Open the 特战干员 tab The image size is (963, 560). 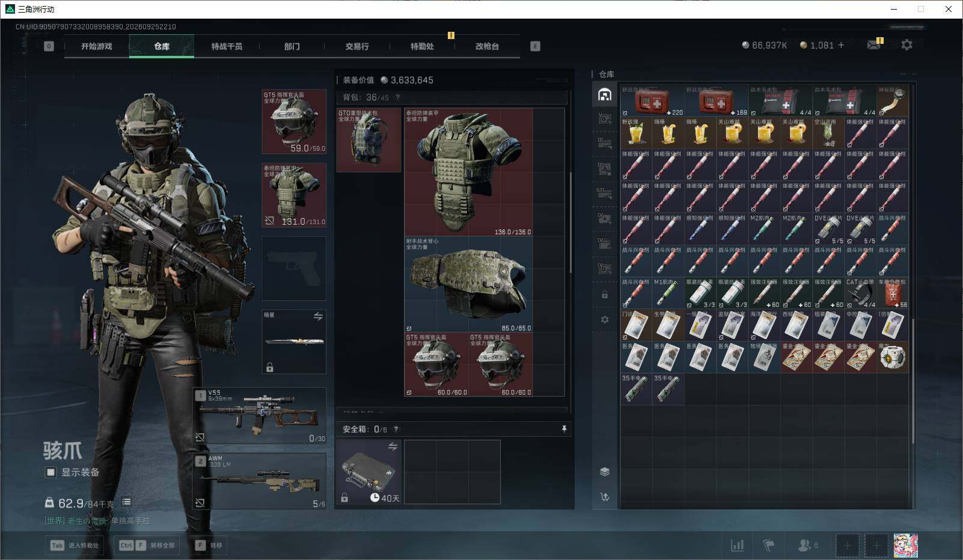click(227, 46)
